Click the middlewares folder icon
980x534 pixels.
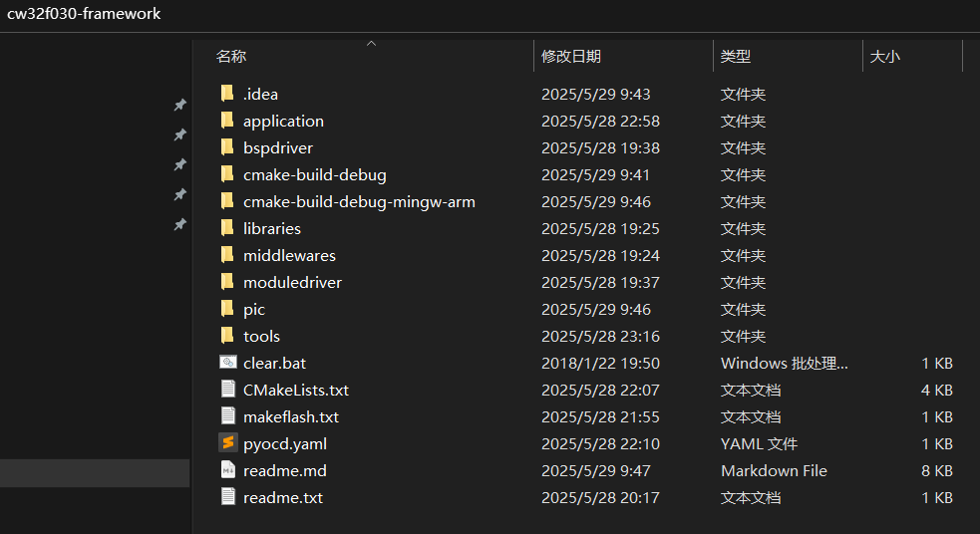click(227, 255)
